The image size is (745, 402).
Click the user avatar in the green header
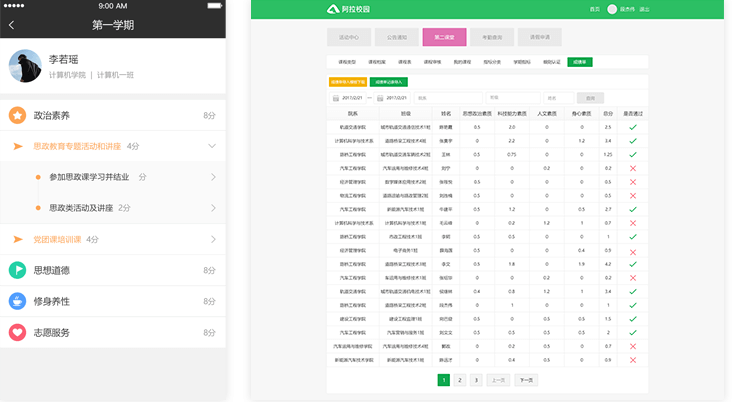click(x=611, y=9)
